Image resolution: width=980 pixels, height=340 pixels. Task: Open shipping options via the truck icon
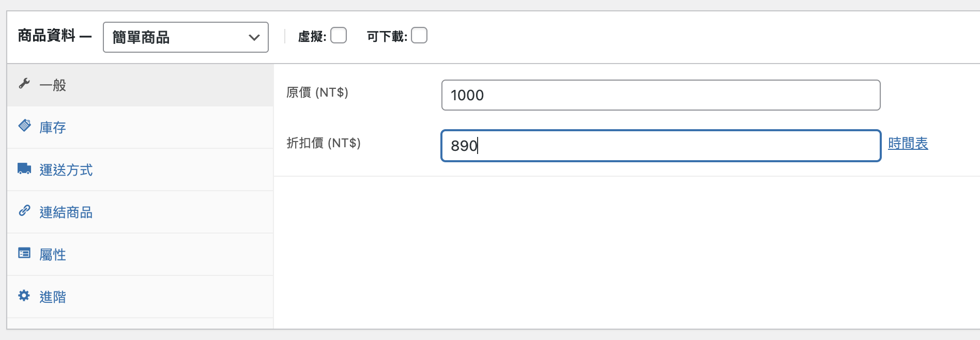[24, 168]
